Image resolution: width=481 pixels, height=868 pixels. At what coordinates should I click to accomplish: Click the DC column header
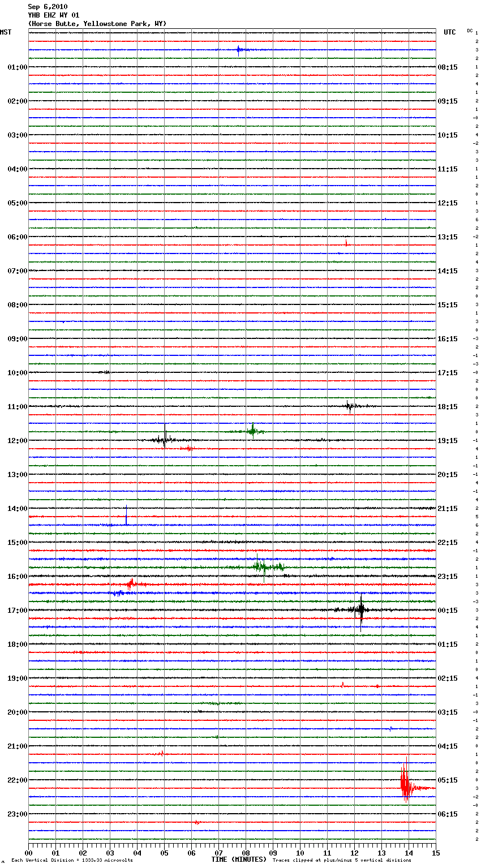coord(470,31)
